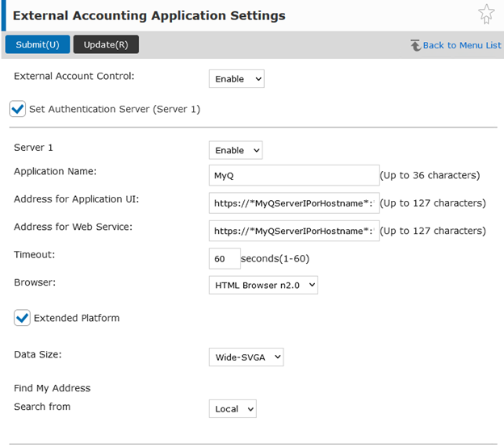Click the 'Extended Platform' label text
Viewport: 504px width, 447px height.
(77, 319)
